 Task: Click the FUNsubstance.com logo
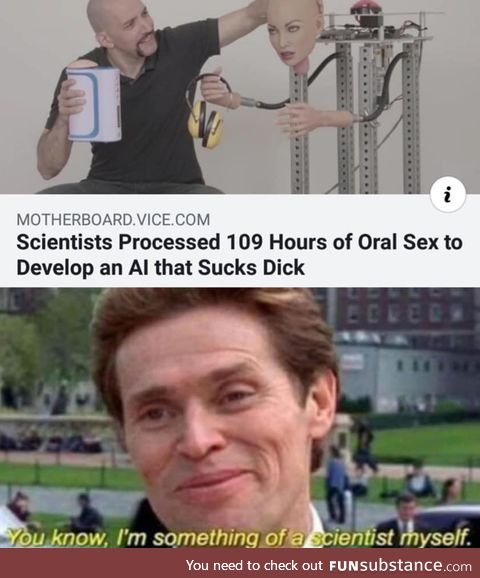click(x=400, y=565)
